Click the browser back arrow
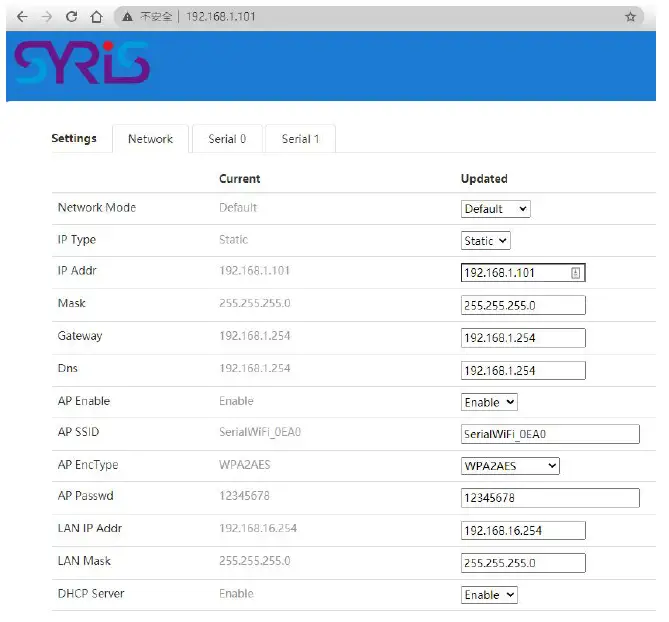The image size is (669, 622). point(22,17)
